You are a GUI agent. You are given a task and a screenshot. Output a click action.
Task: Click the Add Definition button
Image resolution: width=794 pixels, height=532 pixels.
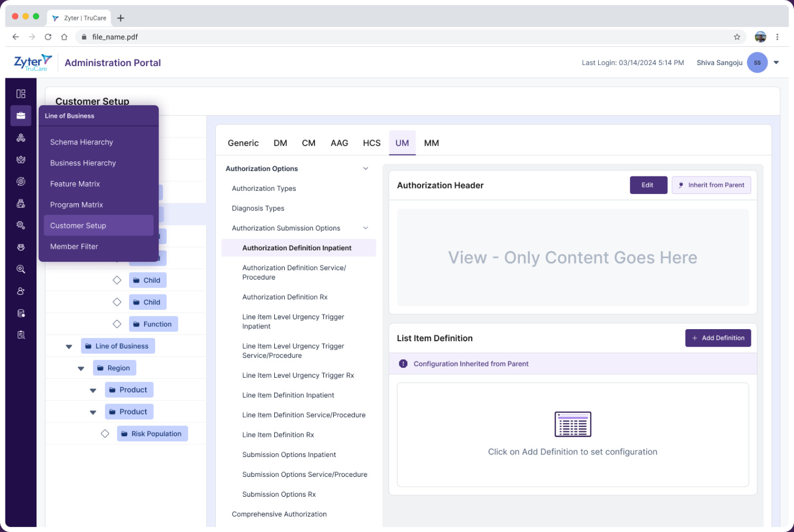click(718, 338)
